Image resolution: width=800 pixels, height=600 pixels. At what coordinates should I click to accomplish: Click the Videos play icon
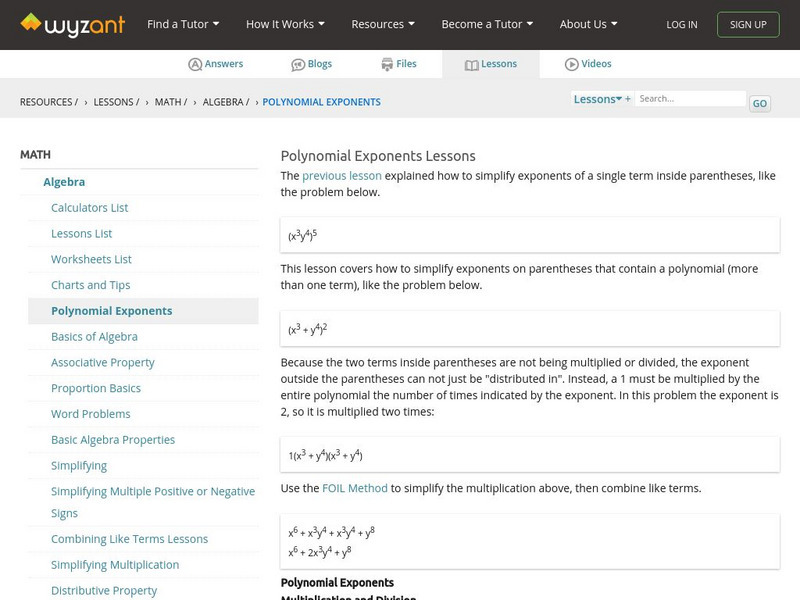click(572, 64)
